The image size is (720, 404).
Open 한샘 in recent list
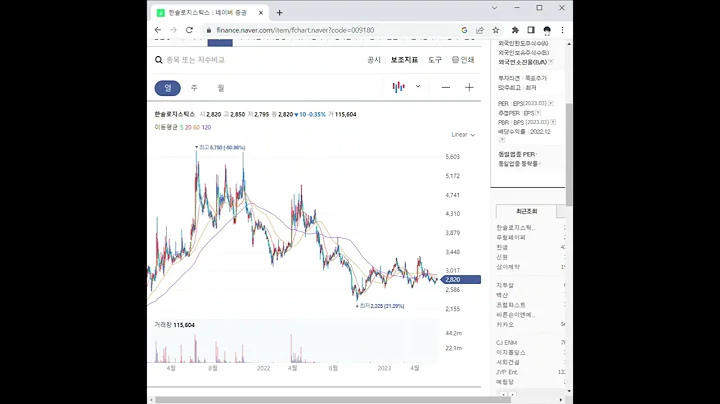502,247
